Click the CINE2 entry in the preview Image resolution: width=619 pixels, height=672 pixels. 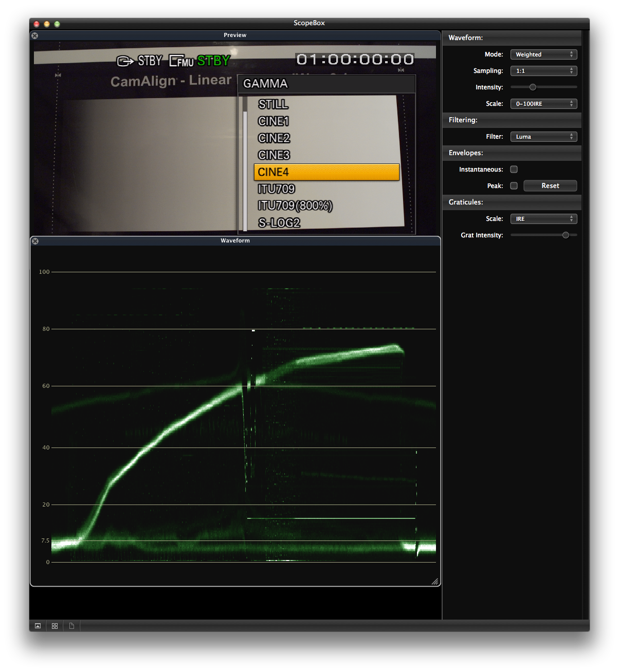tap(274, 138)
